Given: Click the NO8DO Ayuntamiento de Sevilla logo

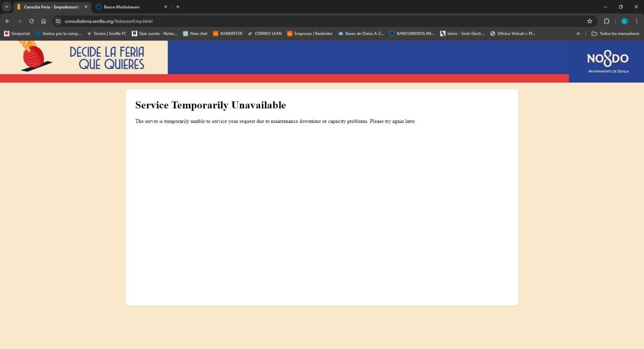Looking at the screenshot, I should click(608, 61).
